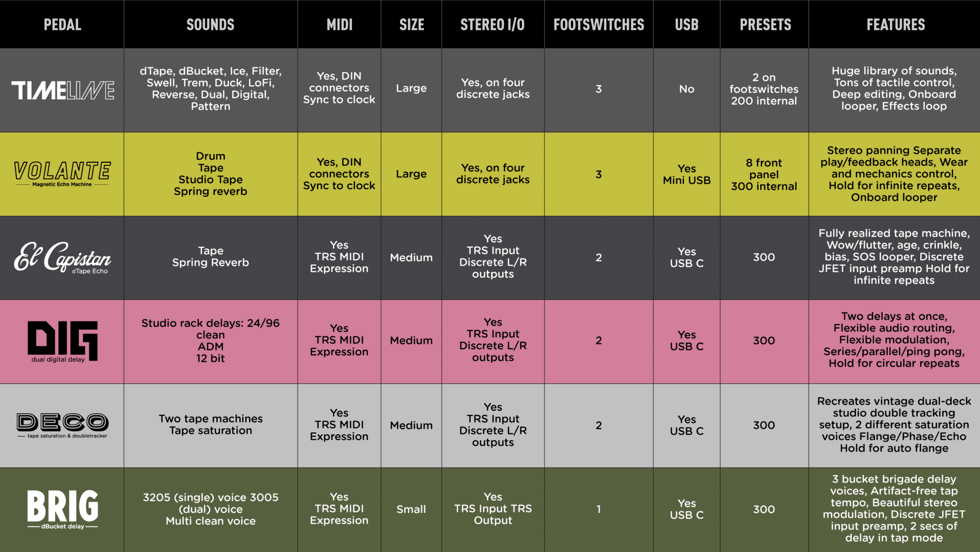
Task: Click Brig's "Small" size cell
Action: [411, 509]
